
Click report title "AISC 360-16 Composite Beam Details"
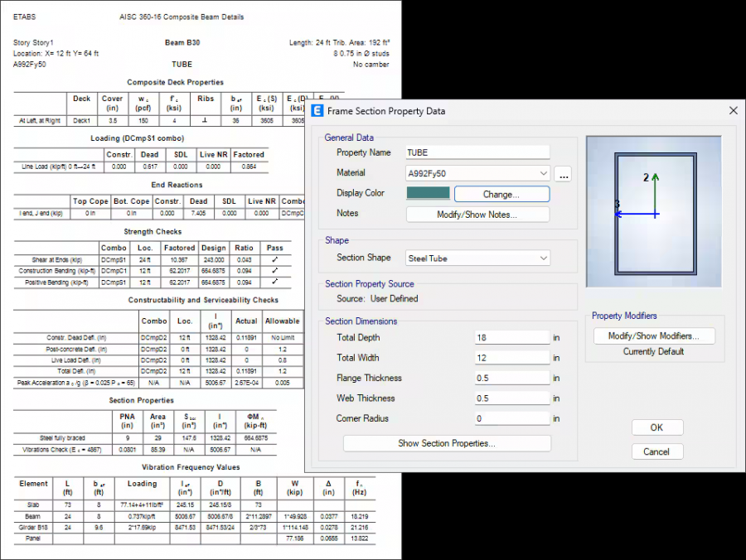pos(182,17)
